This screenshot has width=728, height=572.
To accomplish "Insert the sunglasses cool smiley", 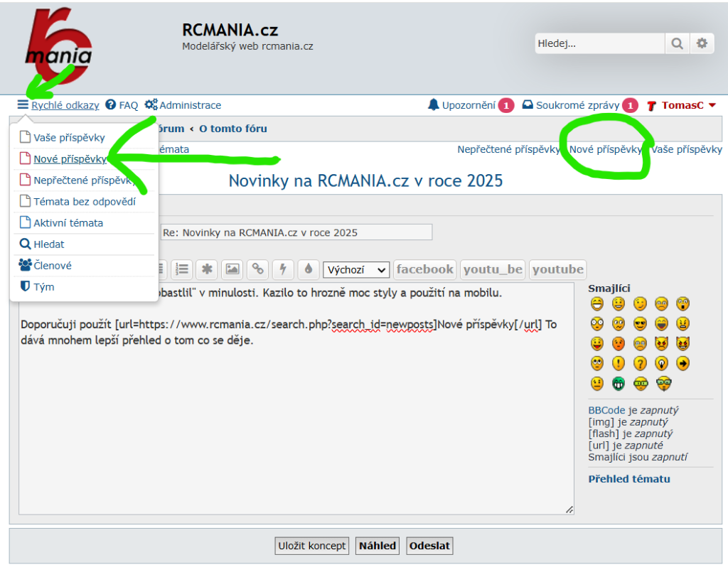I will [640, 324].
